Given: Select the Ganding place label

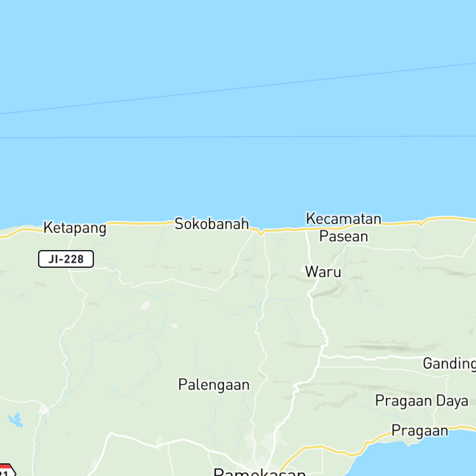Looking at the screenshot, I should (x=449, y=364).
